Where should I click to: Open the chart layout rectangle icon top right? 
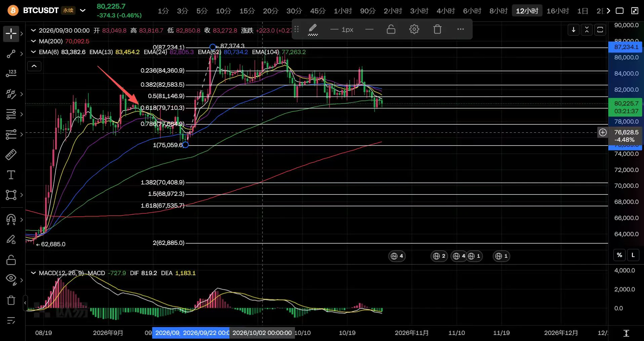click(x=619, y=11)
